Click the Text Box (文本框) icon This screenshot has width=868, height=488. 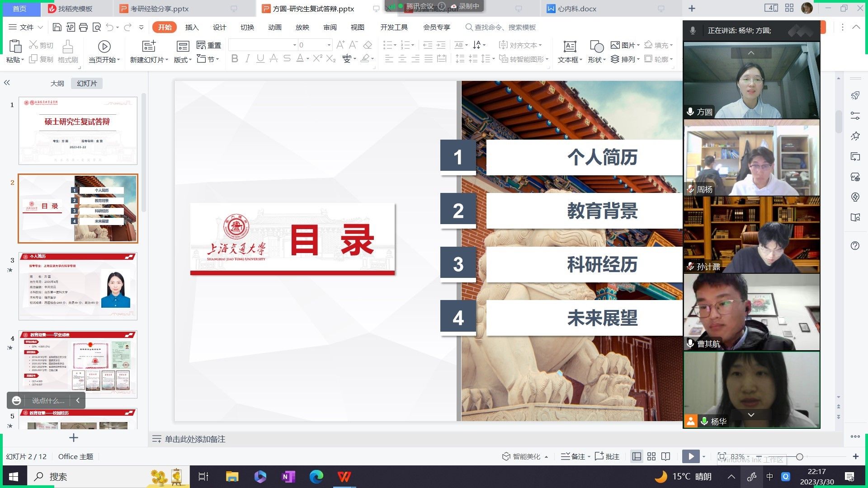[x=570, y=47]
